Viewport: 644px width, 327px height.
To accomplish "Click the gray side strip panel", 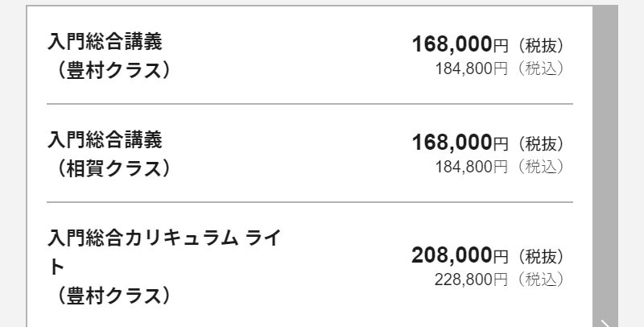I will pyautogui.click(x=605, y=166).
